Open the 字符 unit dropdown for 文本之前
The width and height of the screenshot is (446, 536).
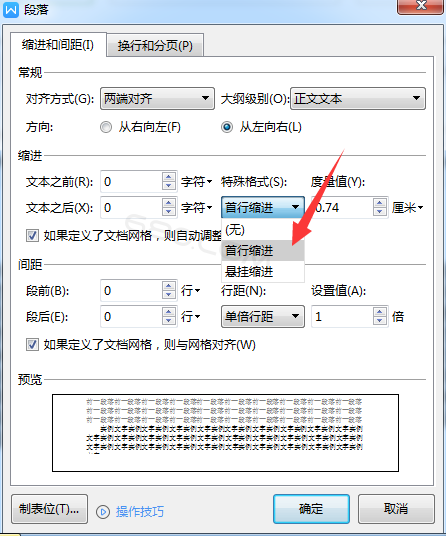tap(197, 182)
